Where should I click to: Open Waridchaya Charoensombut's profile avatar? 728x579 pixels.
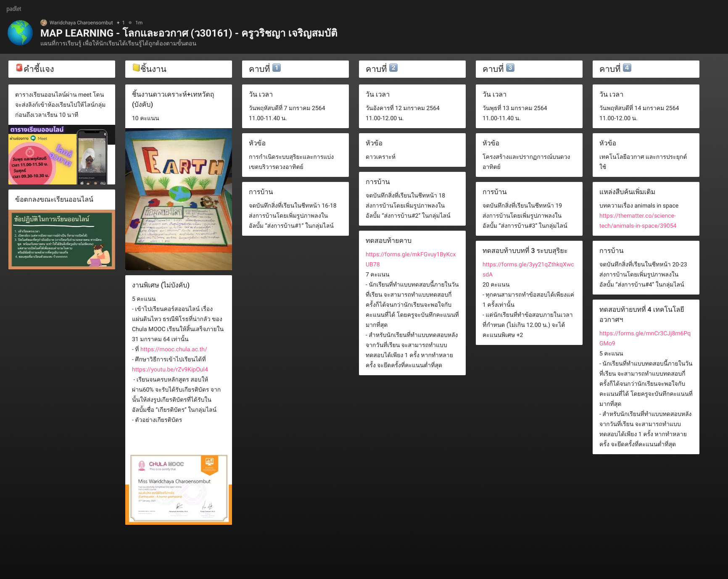coord(44,23)
